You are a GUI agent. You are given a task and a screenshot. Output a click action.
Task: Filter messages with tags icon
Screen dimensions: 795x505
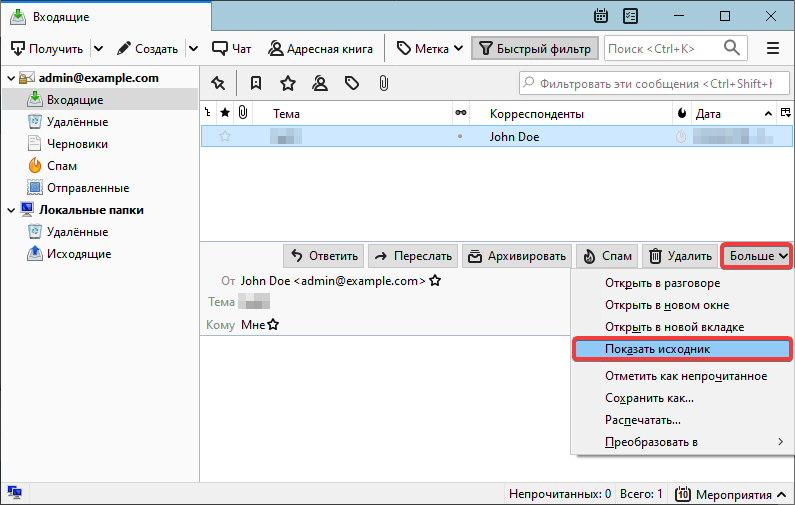coord(351,83)
